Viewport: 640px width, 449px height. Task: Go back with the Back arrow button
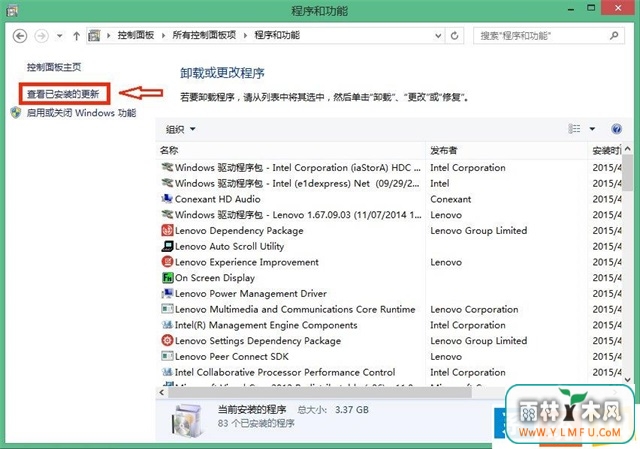click(20, 36)
